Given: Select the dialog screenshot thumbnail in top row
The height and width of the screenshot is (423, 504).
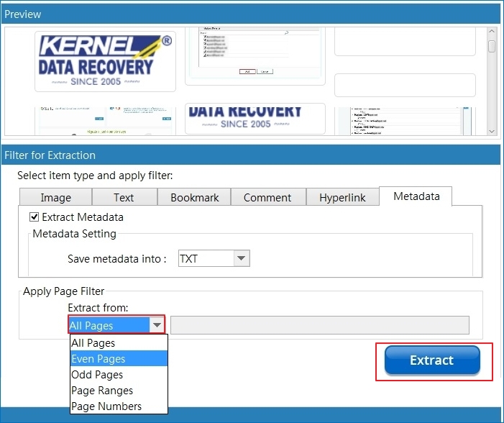Looking at the screenshot, I should 255,56.
